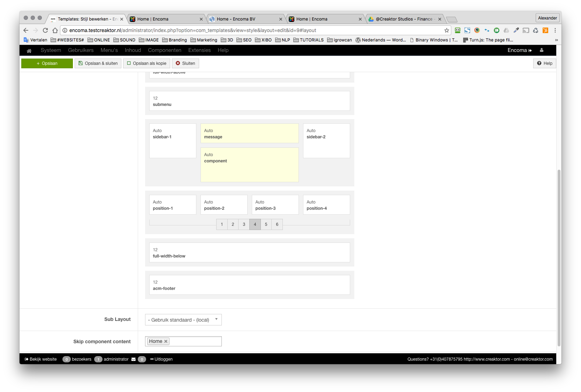Open the green circle Pushbullet extension
This screenshot has height=392, width=581.
[x=497, y=30]
